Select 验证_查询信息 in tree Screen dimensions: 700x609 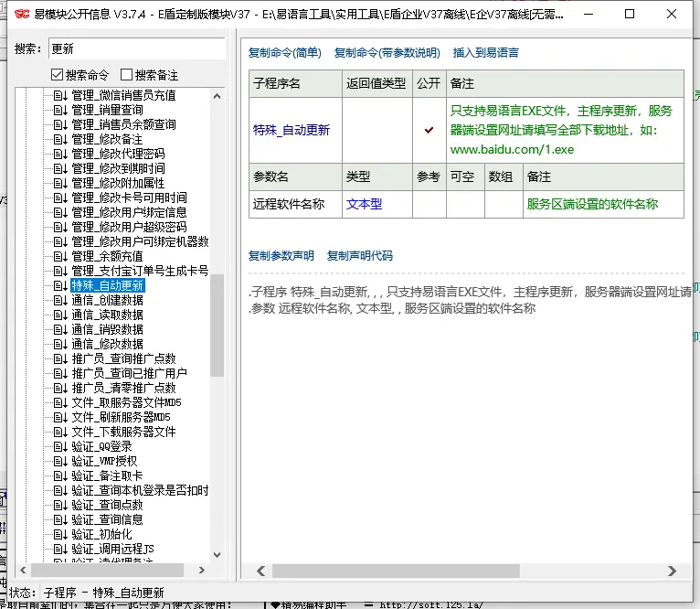[x=107, y=519]
